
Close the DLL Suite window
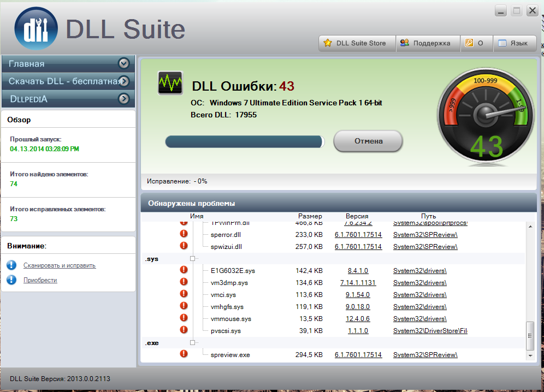(x=532, y=11)
